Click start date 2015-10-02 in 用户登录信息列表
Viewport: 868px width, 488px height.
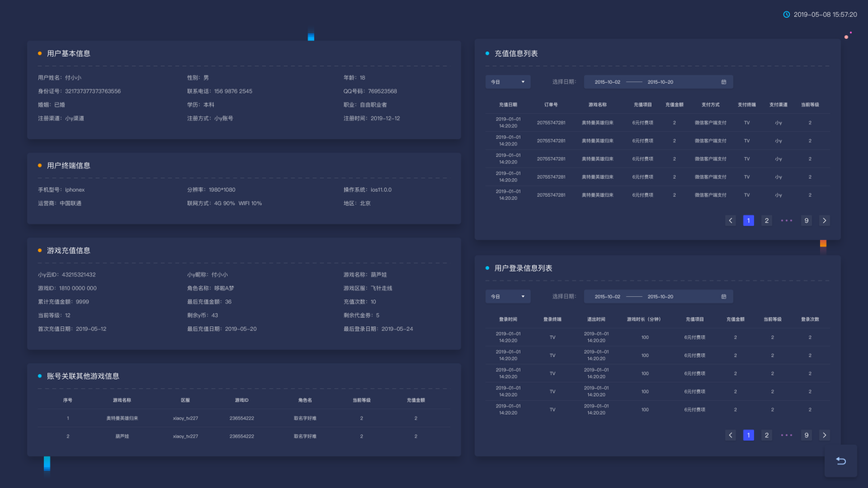[x=607, y=297]
